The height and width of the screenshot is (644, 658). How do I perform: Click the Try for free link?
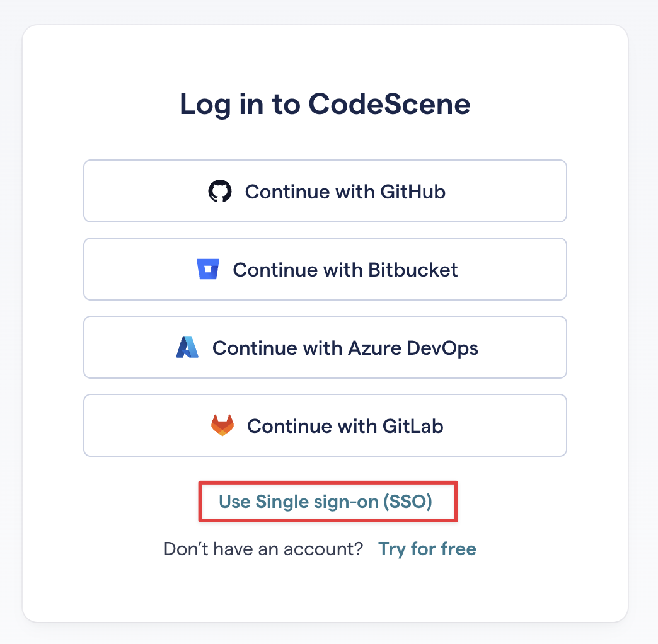point(427,549)
